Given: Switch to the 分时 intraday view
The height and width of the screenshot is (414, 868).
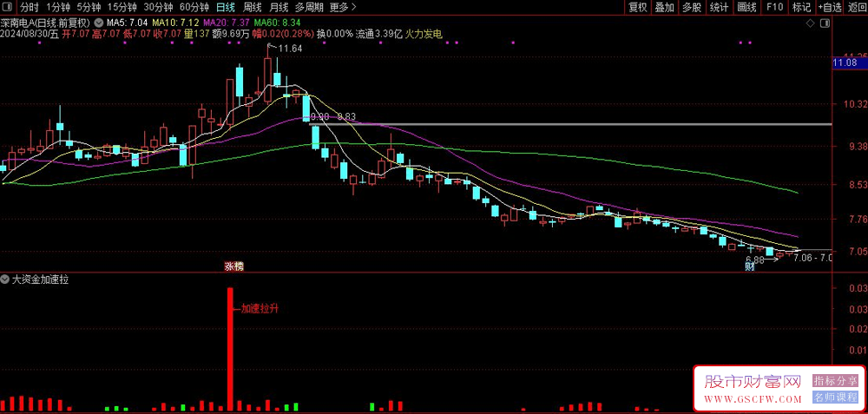Looking at the screenshot, I should click(30, 7).
